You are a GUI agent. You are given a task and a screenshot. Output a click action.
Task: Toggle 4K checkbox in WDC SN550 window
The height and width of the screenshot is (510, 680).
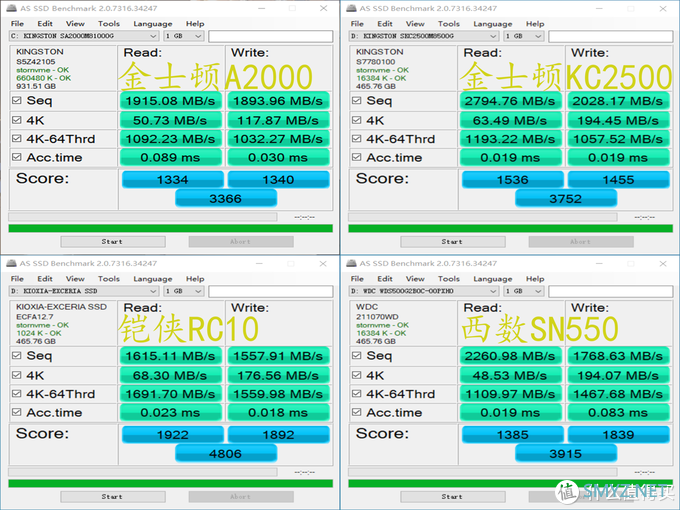coord(356,375)
